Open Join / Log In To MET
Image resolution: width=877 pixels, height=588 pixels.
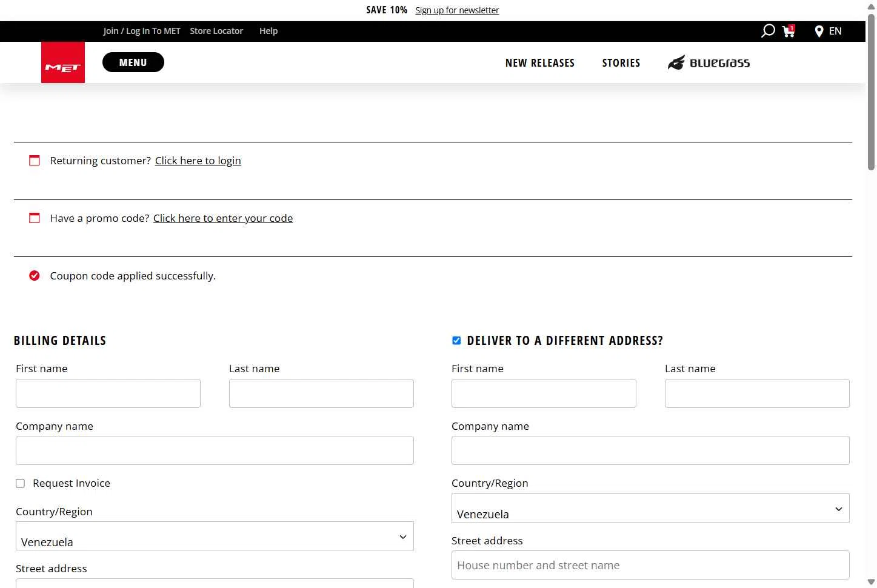142,31
